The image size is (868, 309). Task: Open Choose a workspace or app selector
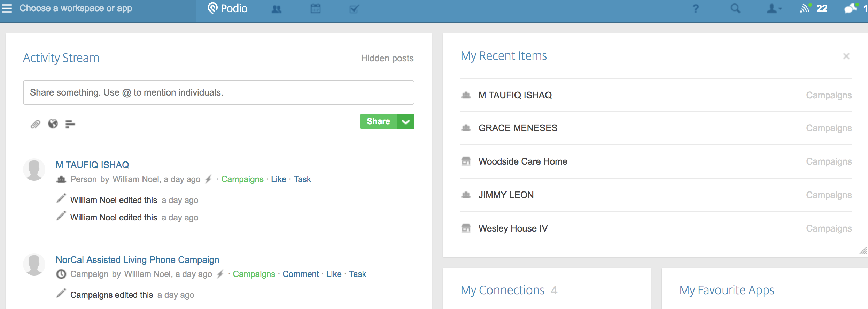click(x=76, y=8)
